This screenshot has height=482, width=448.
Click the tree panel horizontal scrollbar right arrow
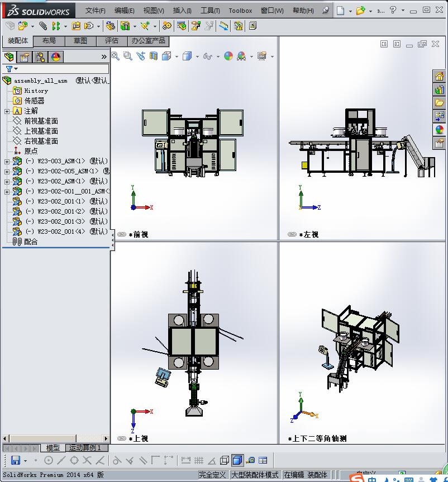(106, 438)
